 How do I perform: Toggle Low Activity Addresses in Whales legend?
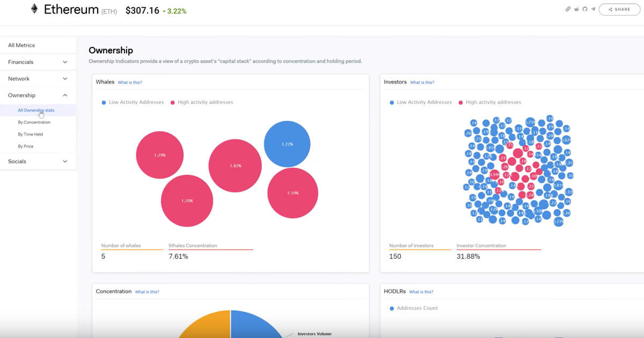[133, 102]
